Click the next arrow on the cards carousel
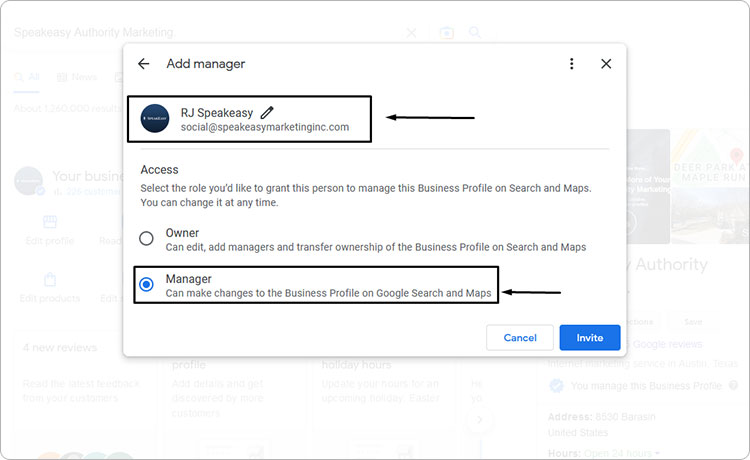The height and width of the screenshot is (460, 750). click(x=479, y=420)
